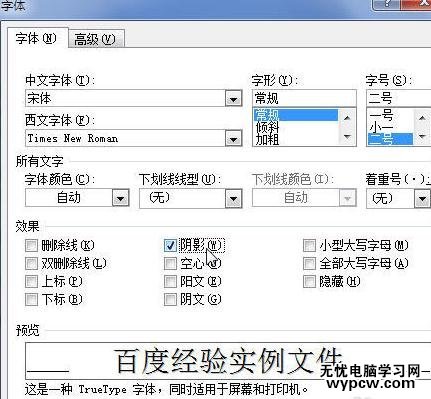Enable the 全部大写字母(A) checkbox
This screenshot has height=399, width=431.
click(309, 264)
